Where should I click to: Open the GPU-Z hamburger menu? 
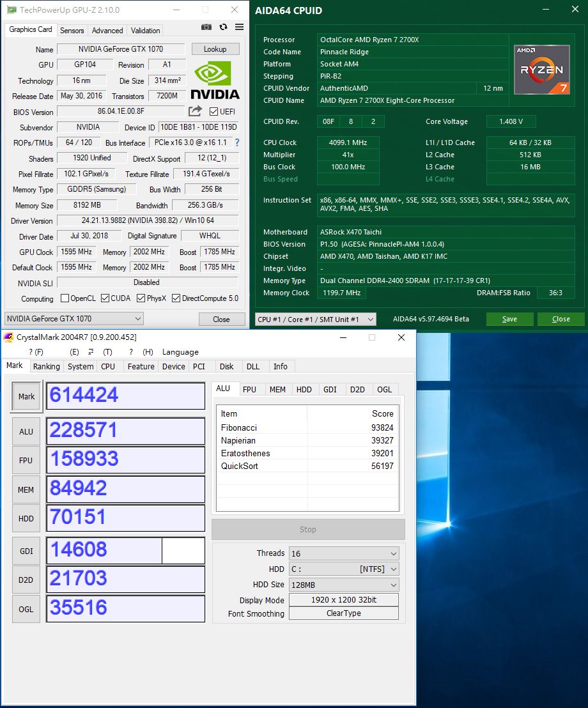coord(238,27)
